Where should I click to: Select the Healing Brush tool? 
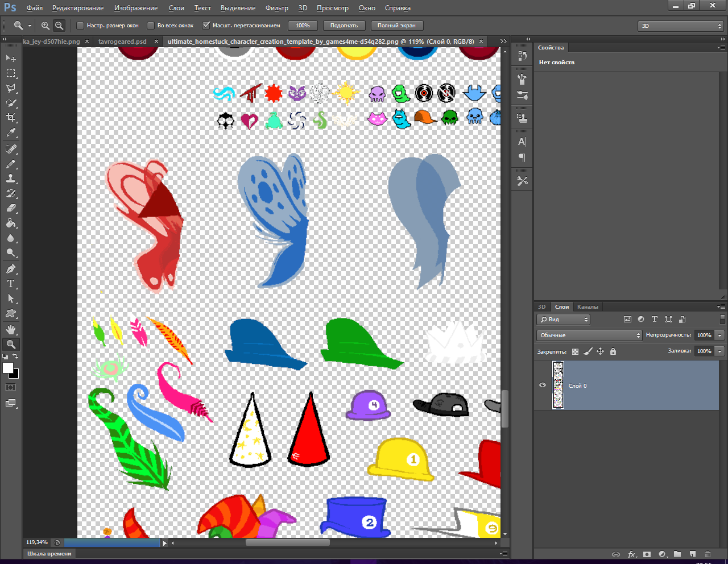[x=11, y=149]
